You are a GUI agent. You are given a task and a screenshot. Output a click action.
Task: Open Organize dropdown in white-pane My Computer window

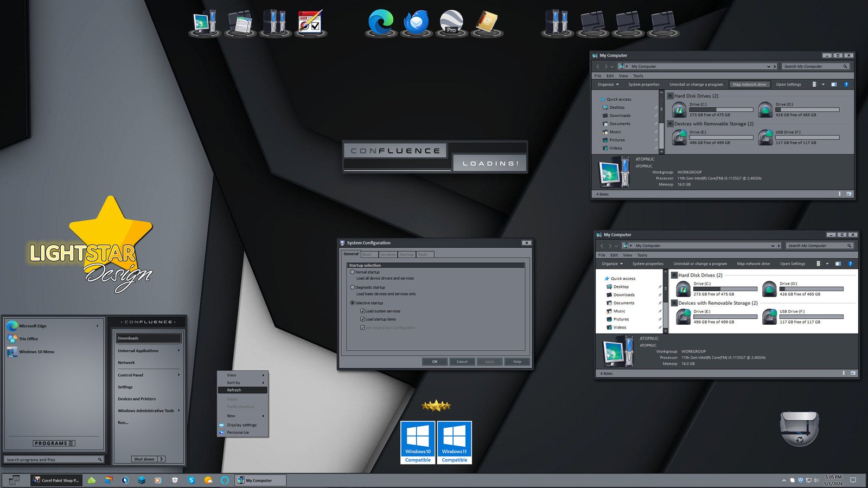click(x=612, y=264)
